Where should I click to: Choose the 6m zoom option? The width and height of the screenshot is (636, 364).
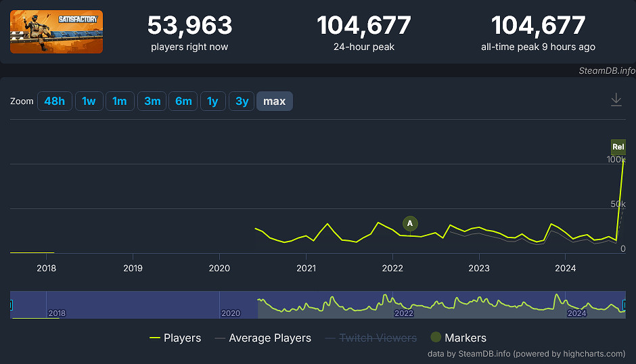click(x=183, y=101)
